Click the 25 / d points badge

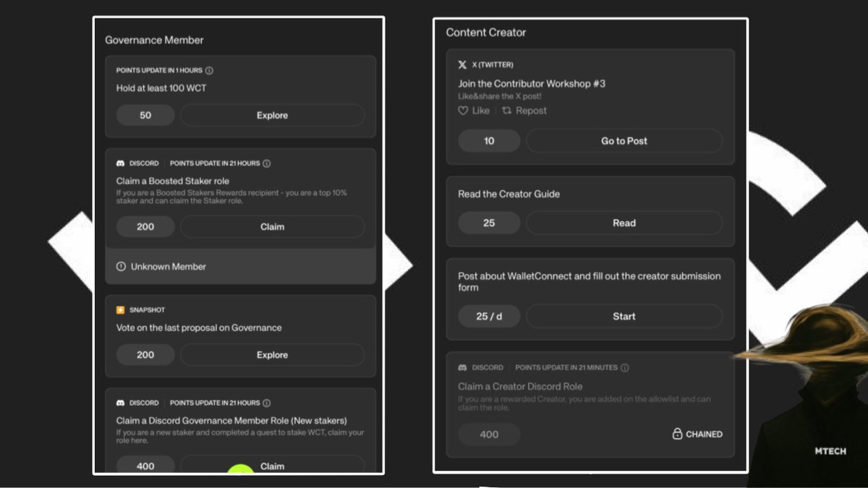[x=489, y=316]
